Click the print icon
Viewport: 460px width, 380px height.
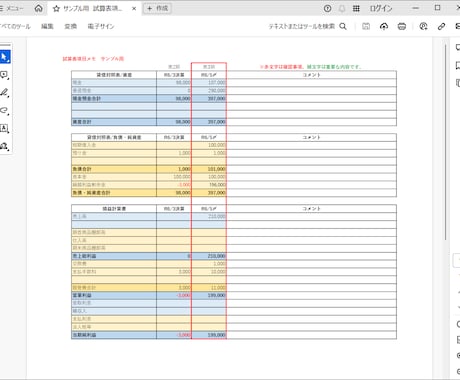[x=402, y=26]
